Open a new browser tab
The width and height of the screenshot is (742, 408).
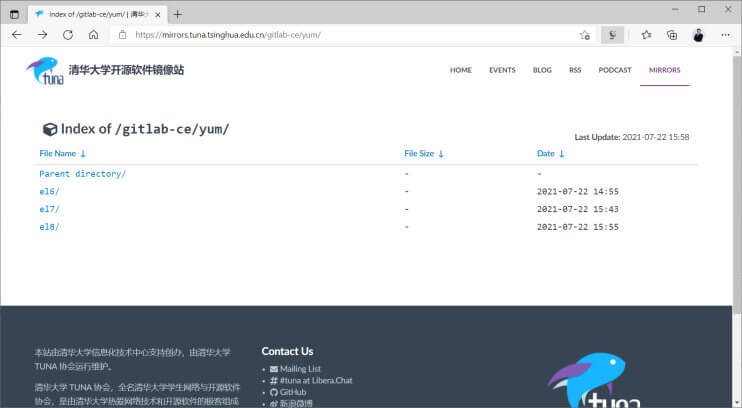click(177, 15)
